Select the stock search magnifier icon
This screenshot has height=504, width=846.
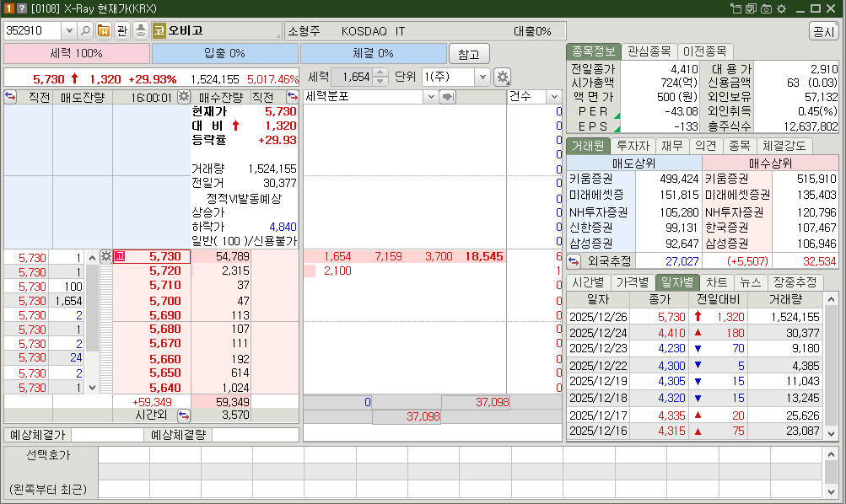(85, 30)
